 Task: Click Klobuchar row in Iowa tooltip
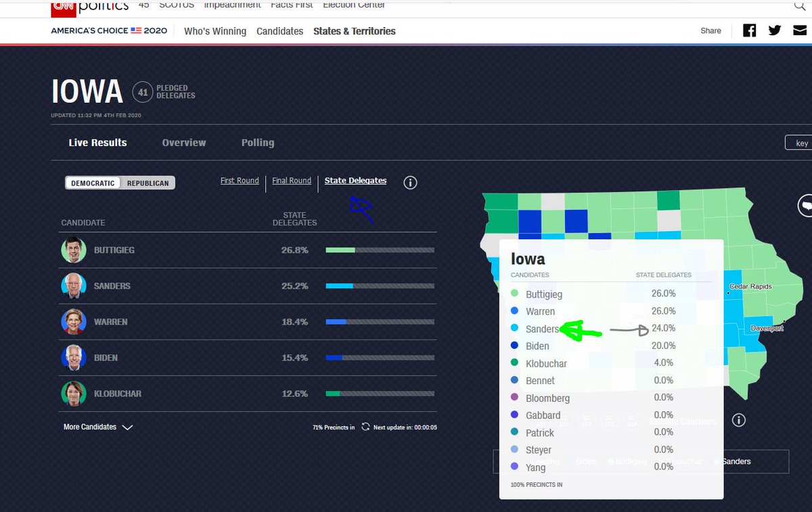click(611, 363)
